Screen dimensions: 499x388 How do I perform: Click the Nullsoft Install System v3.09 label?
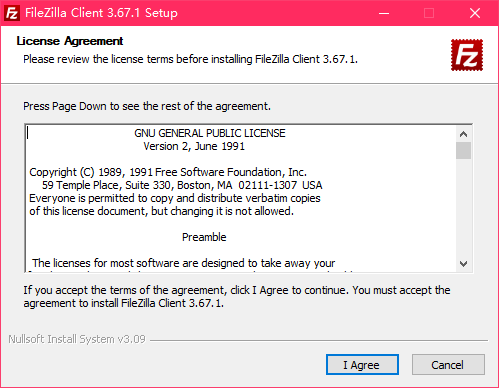pyautogui.click(x=77, y=339)
